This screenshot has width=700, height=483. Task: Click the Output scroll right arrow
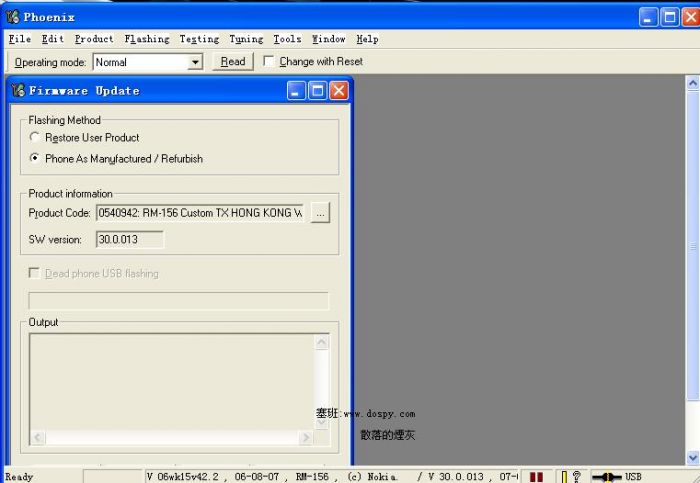click(x=305, y=437)
